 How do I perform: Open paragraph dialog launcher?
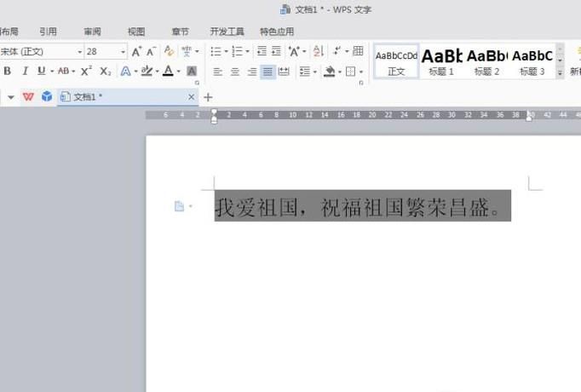361,83
